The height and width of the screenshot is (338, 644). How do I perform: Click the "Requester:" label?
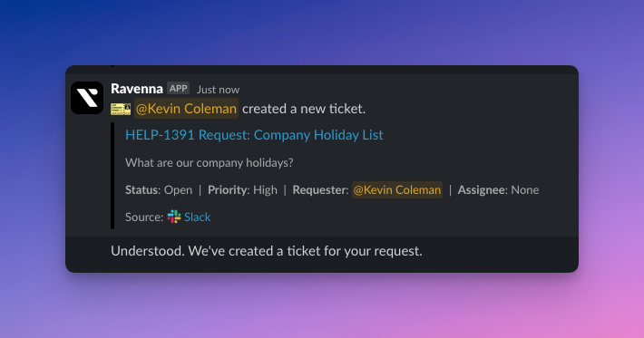click(x=320, y=190)
